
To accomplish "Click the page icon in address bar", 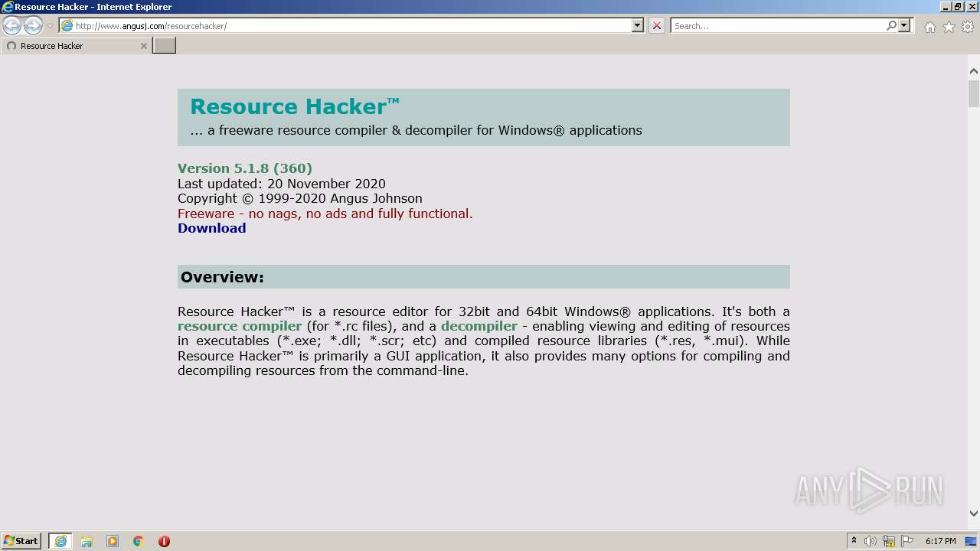I will coord(67,26).
